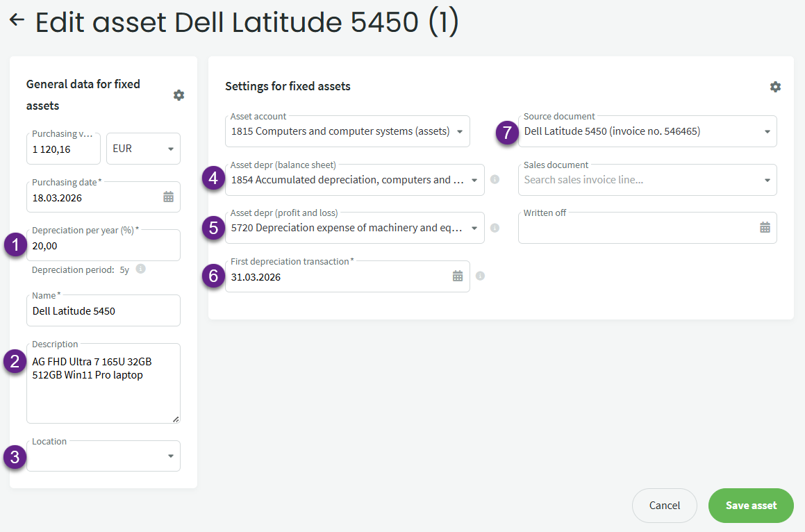Open the Purchasing date calendar picker
Image resolution: width=805 pixels, height=532 pixels.
168,197
